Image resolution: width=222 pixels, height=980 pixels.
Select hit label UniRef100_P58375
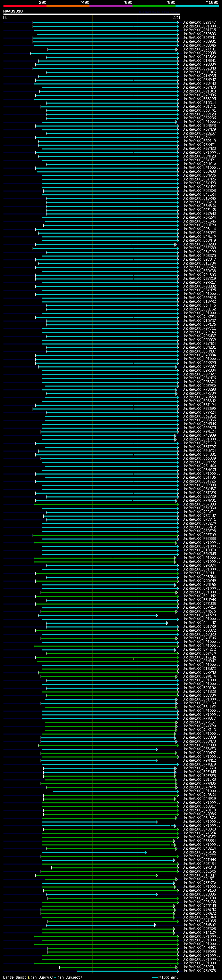coord(199,256)
